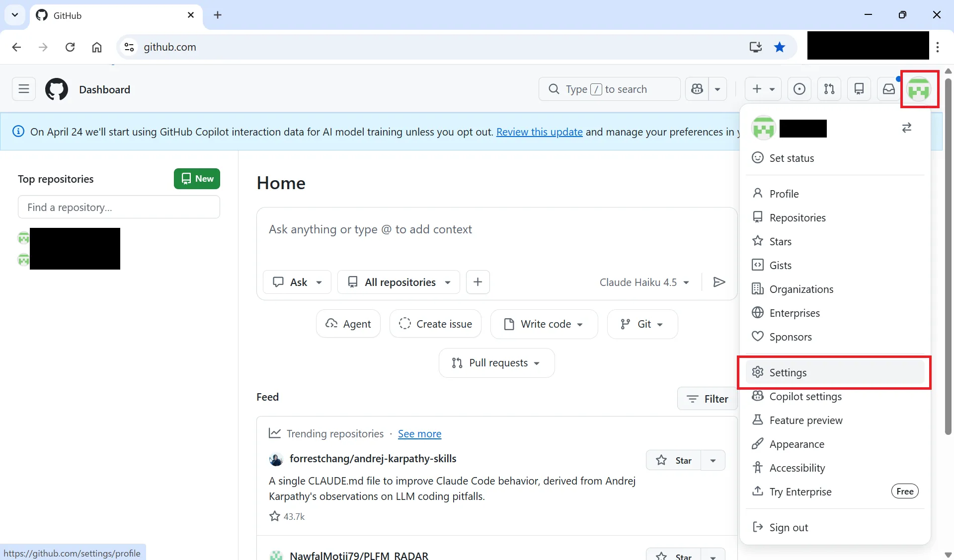
Task: Send the Copilot prompt arrow
Action: (x=719, y=282)
